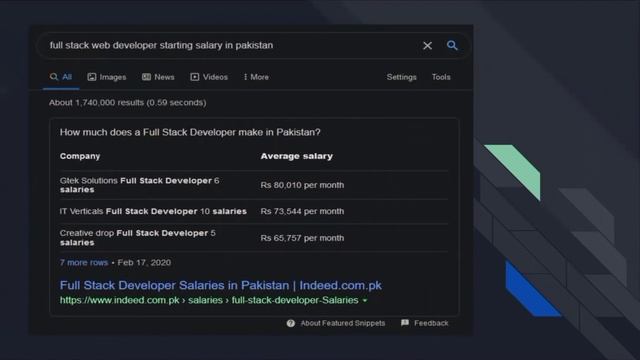This screenshot has width=640, height=360.
Task: Click the 'Company' column header
Action: click(80, 156)
